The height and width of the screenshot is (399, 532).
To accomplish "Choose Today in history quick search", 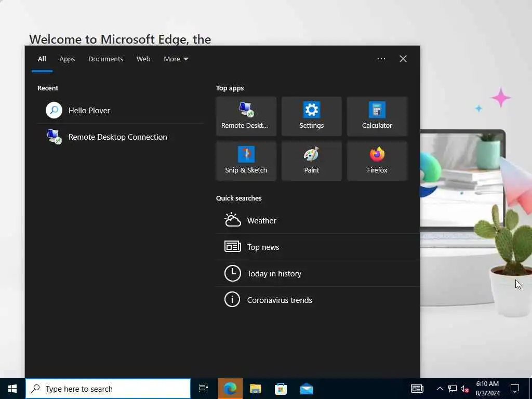I will coord(317,273).
